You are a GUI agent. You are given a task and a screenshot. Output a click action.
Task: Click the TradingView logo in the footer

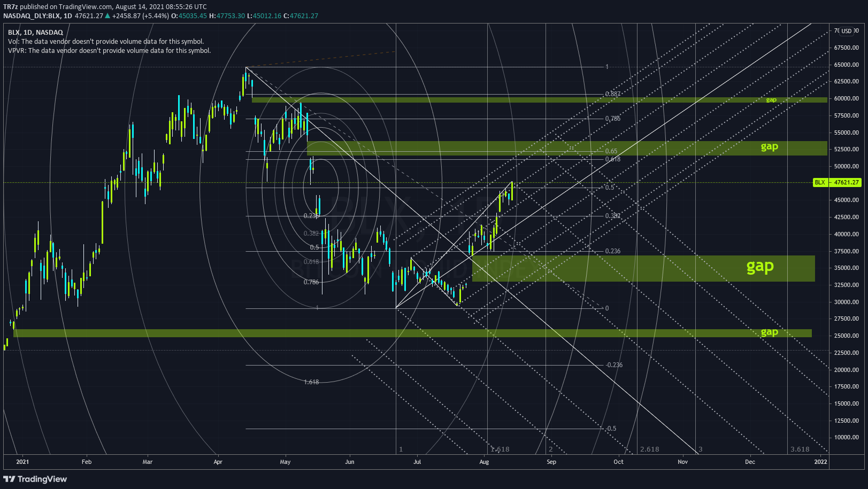(35, 479)
